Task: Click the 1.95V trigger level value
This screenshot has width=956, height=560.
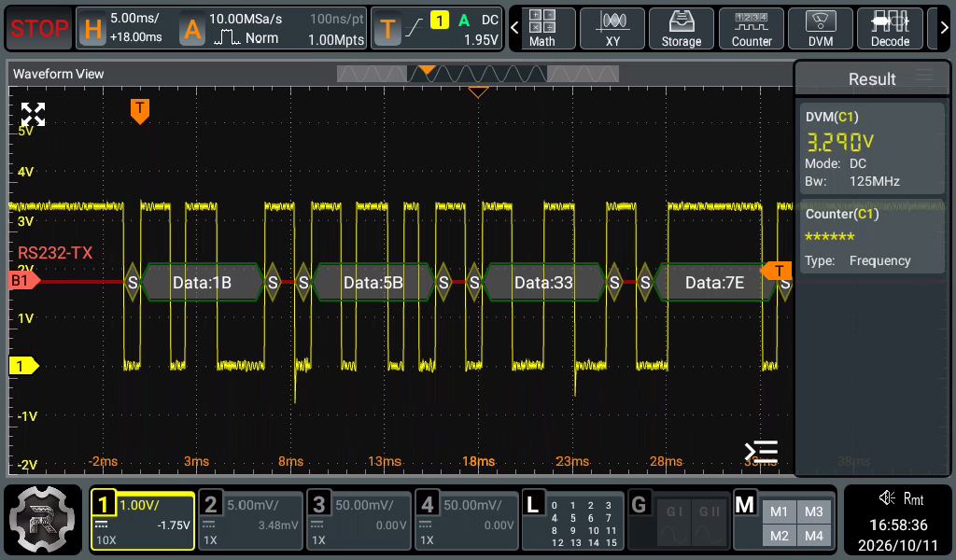Action: [x=481, y=39]
